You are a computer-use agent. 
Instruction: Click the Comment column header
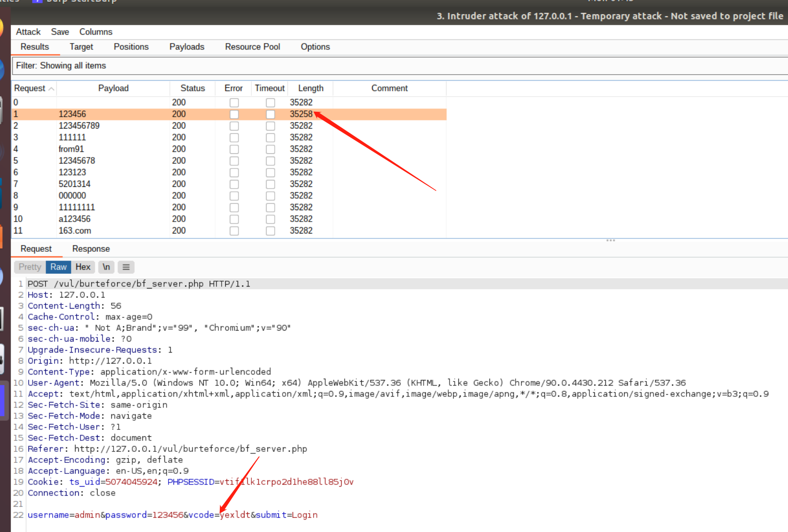[389, 88]
